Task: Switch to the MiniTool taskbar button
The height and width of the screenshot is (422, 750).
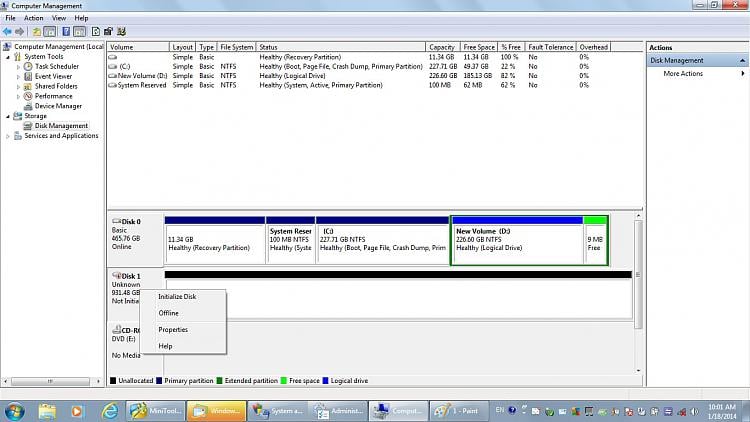Action: [156, 411]
